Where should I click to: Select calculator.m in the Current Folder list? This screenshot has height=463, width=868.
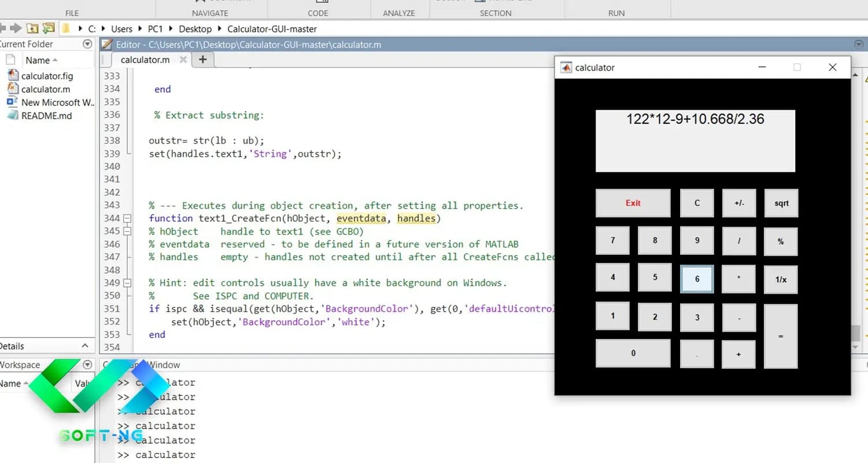[46, 89]
